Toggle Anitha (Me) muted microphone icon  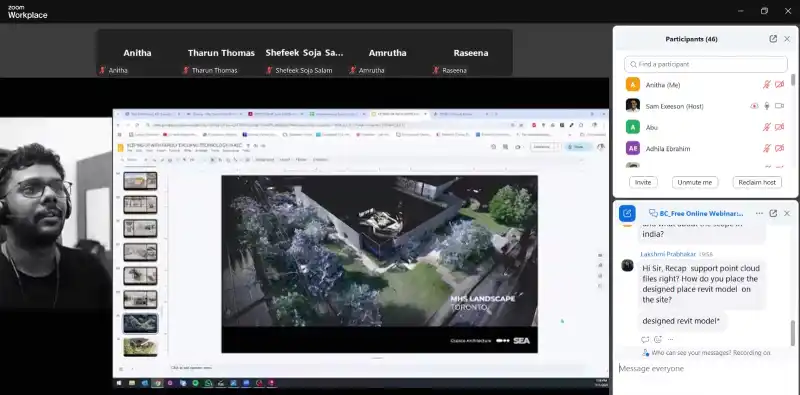766,85
